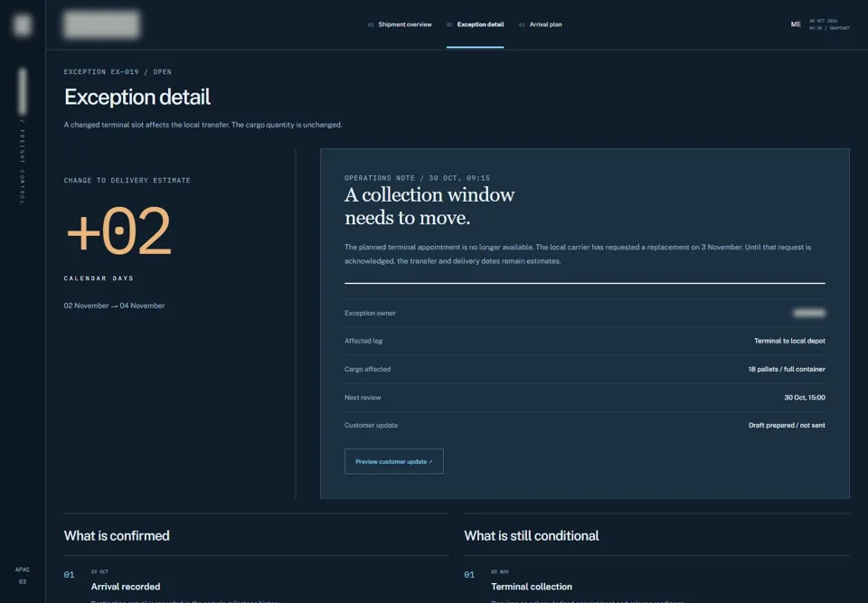Open the Shipment overview tab
Screen dimensions: 868x603
point(400,24)
